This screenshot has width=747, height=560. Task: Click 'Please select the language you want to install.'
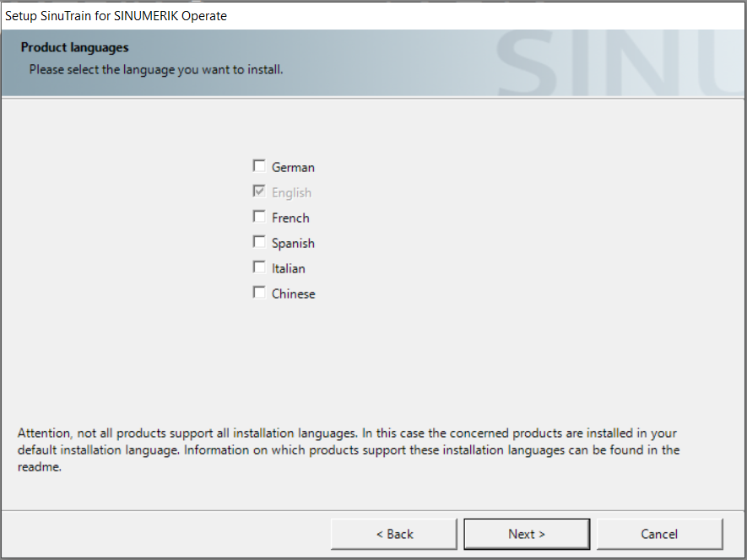click(156, 69)
